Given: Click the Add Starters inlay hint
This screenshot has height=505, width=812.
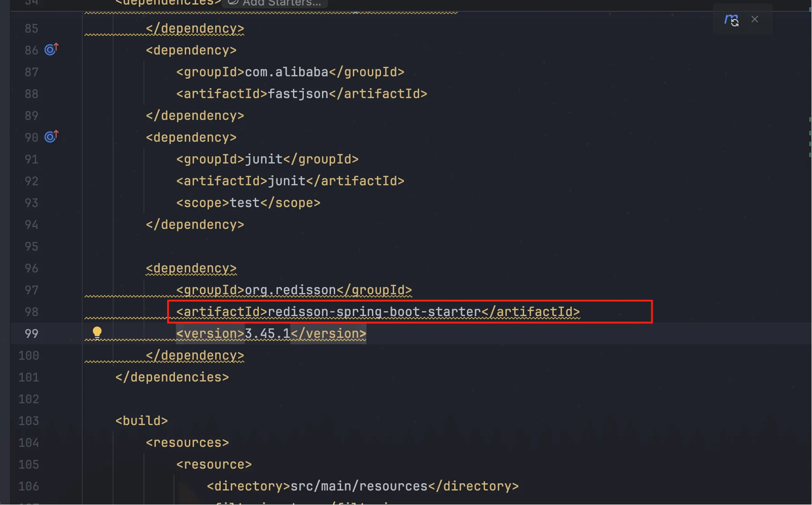Looking at the screenshot, I should pyautogui.click(x=277, y=3).
